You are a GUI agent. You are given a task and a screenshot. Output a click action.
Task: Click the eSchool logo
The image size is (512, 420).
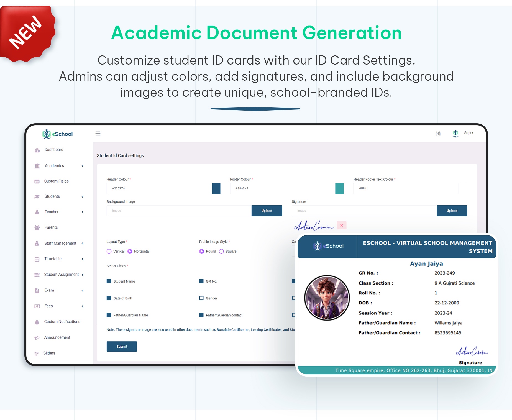57,134
